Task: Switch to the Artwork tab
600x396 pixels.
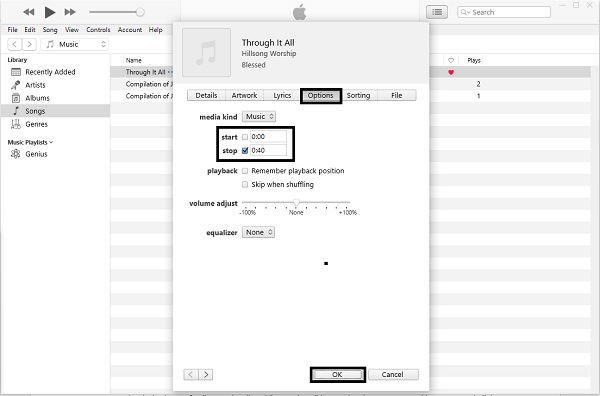Action: pyautogui.click(x=245, y=95)
